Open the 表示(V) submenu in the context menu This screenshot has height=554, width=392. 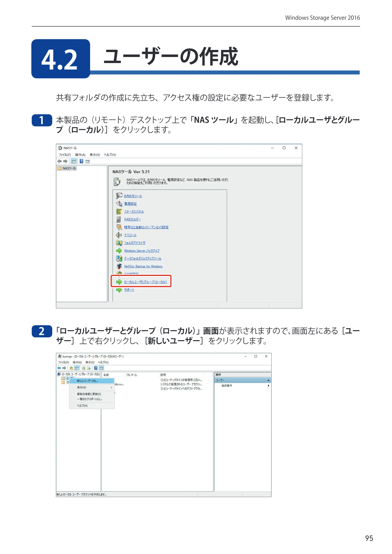point(92,388)
